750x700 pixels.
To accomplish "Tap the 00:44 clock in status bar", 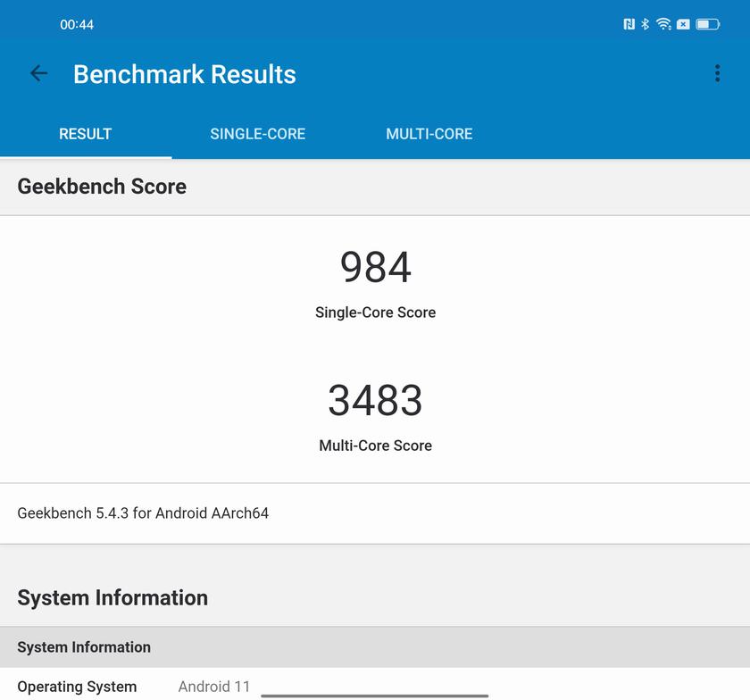I will pos(77,24).
